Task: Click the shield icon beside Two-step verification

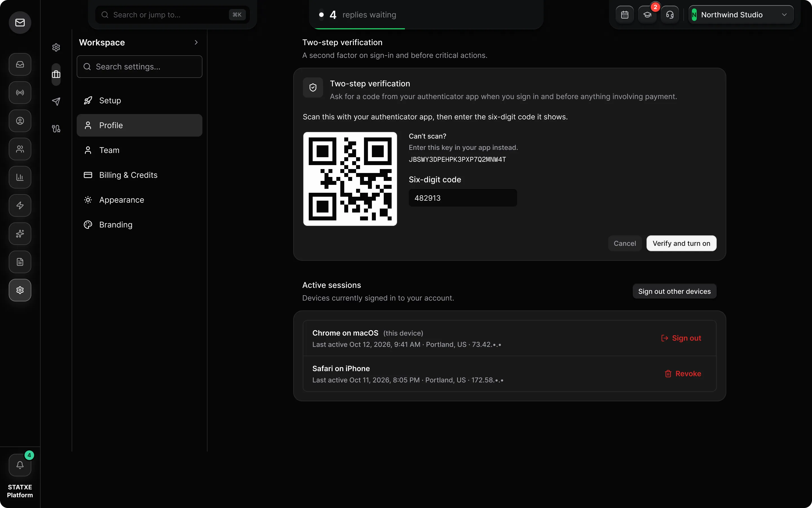Action: 313,88
